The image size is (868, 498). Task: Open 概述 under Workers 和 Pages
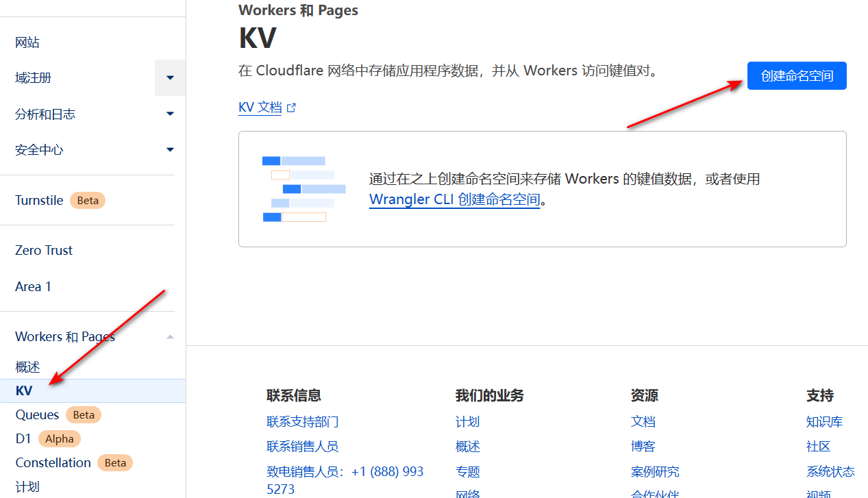pos(27,367)
